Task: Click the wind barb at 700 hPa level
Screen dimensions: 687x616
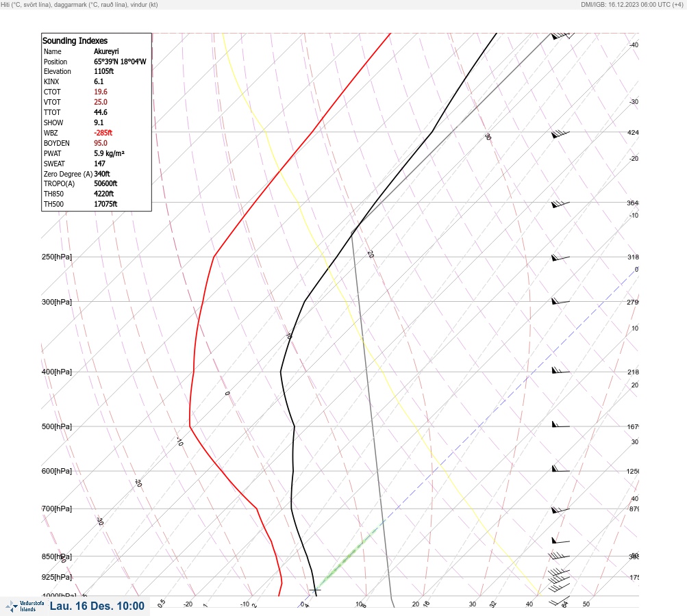Action: (x=560, y=510)
